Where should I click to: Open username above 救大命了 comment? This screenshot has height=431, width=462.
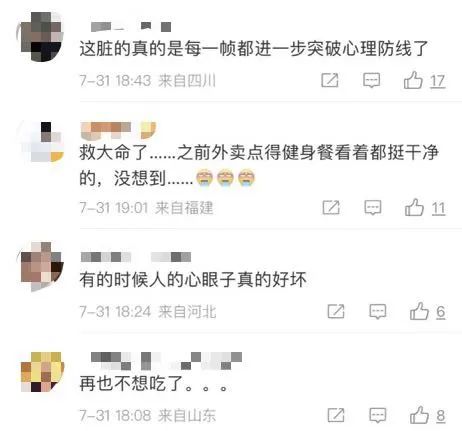(118, 130)
